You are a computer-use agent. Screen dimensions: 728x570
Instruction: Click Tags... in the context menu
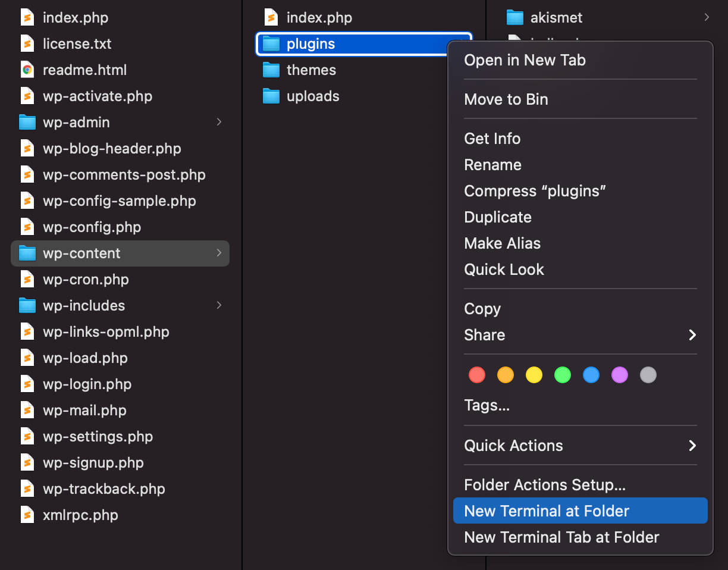pos(487,405)
